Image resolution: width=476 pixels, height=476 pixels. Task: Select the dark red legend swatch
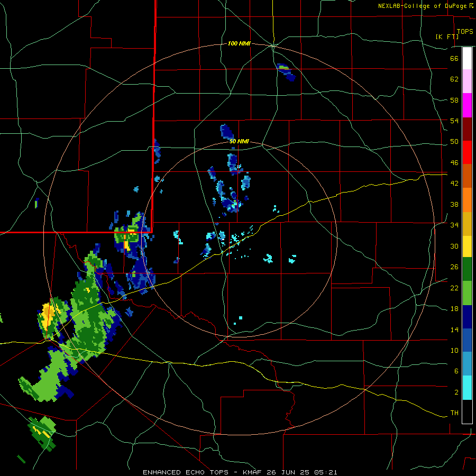point(467,129)
